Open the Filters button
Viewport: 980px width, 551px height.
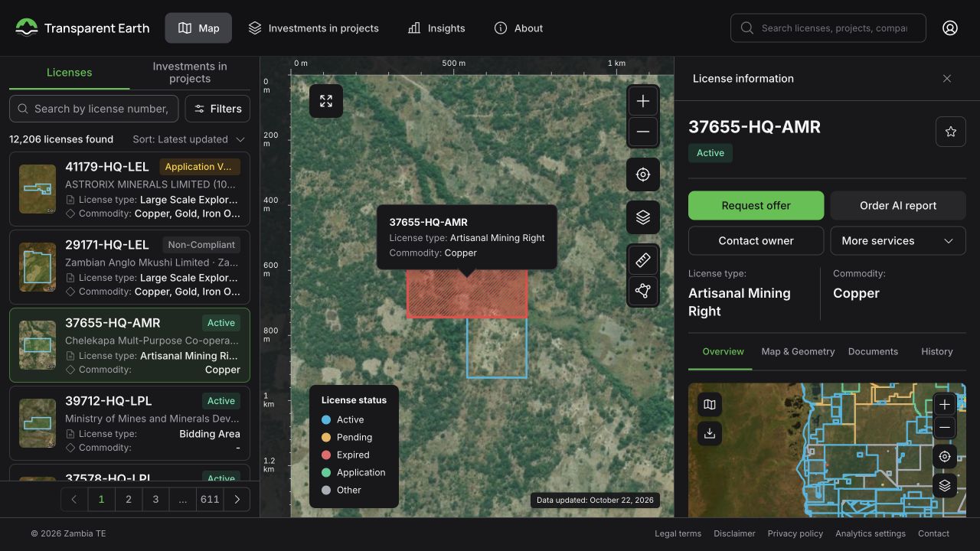(x=217, y=109)
